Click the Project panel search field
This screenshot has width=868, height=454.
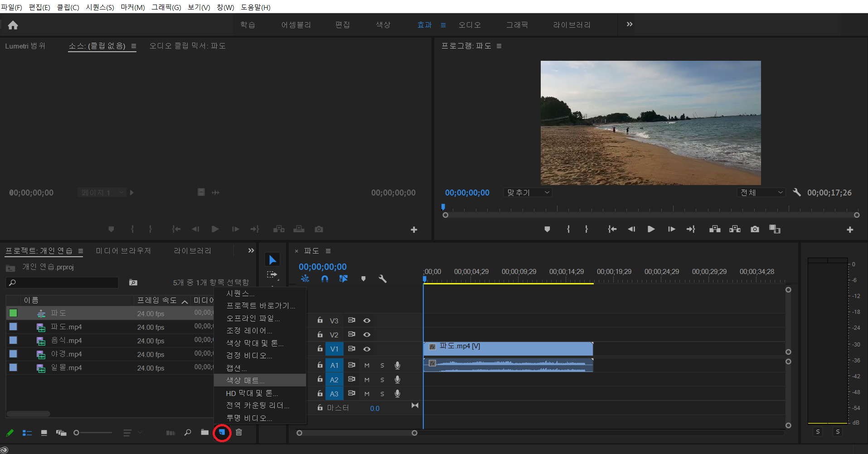click(x=62, y=283)
